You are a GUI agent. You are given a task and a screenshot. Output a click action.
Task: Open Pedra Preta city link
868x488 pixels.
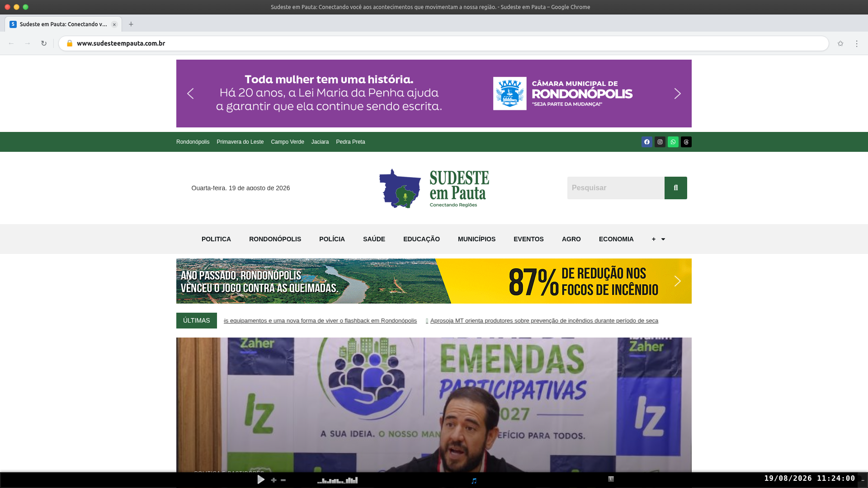pyautogui.click(x=350, y=142)
